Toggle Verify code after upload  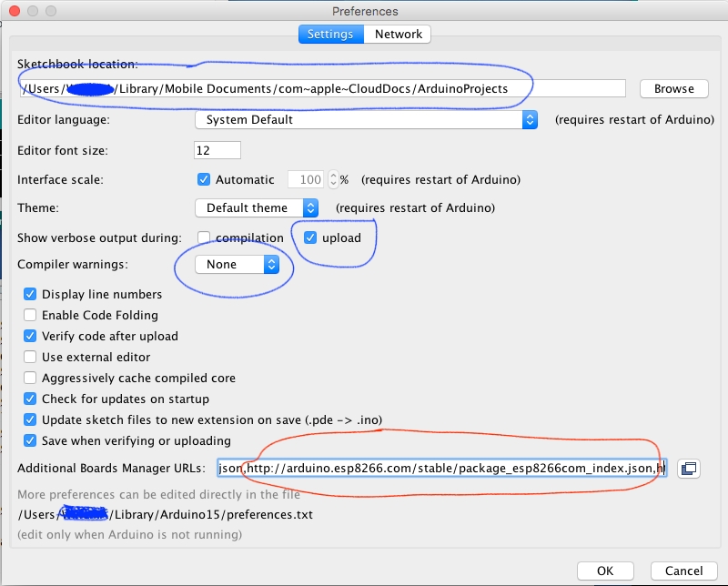(x=30, y=336)
